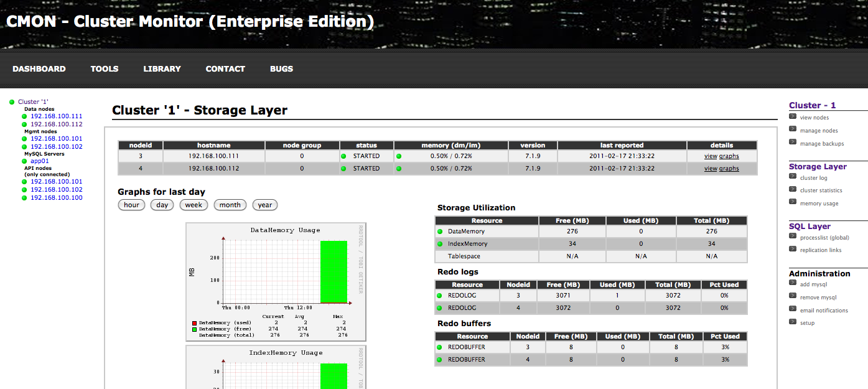This screenshot has height=389, width=868.
Task: Select Cluster '1' in the left tree
Action: [x=33, y=101]
